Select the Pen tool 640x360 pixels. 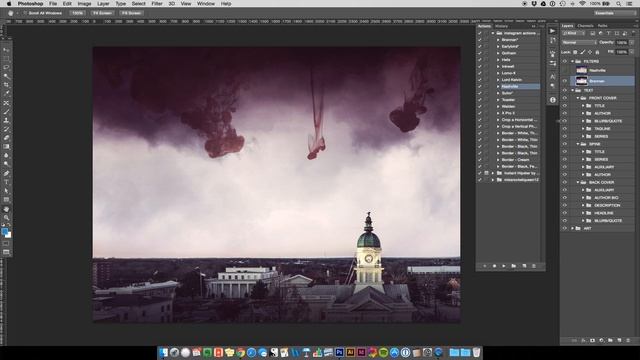click(6, 173)
